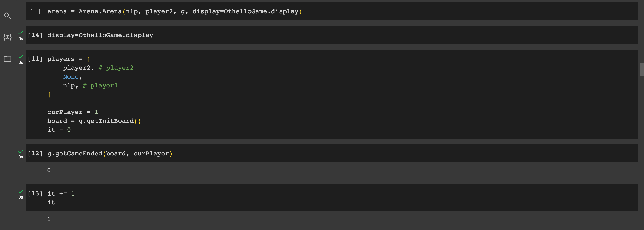644x230 pixels.
Task: Click the green checkmark of cell 12
Action: click(21, 151)
